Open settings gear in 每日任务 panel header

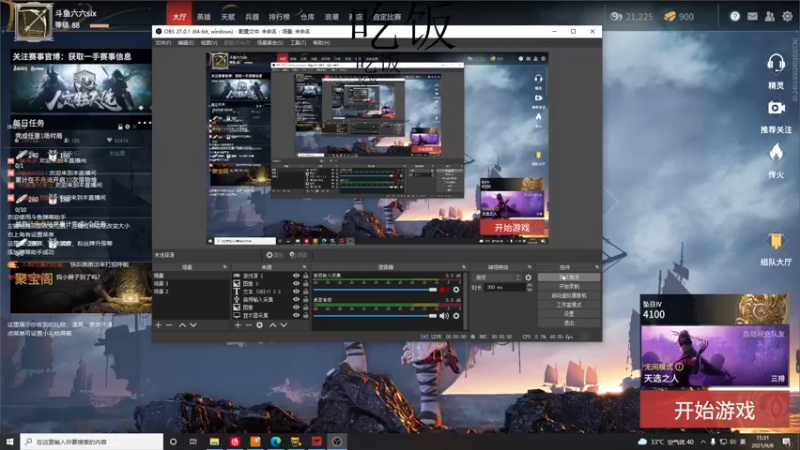[127, 126]
